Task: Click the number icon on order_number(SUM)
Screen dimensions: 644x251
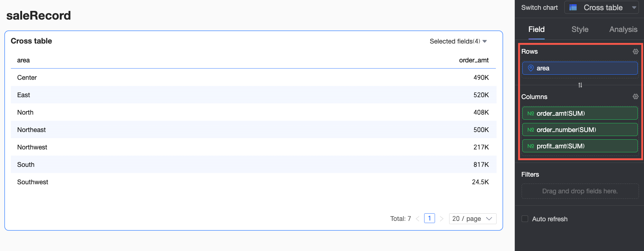Action: tap(531, 130)
